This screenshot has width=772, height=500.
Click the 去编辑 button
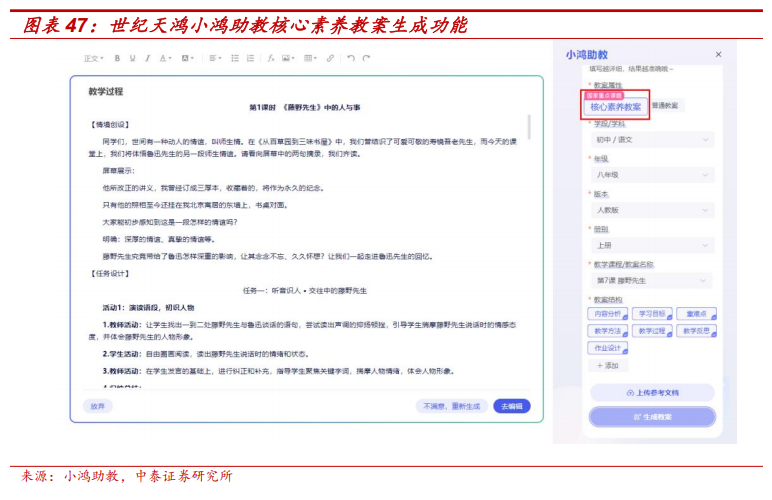[x=512, y=406]
